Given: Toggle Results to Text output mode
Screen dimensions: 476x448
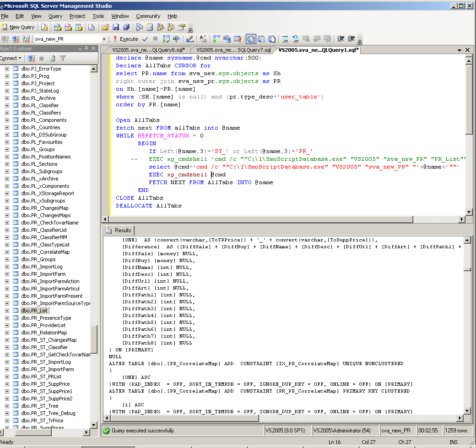Looking at the screenshot, I should 250,39.
